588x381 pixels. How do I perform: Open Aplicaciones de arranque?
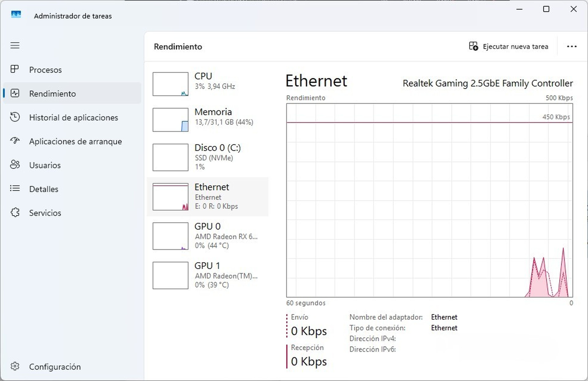click(72, 141)
